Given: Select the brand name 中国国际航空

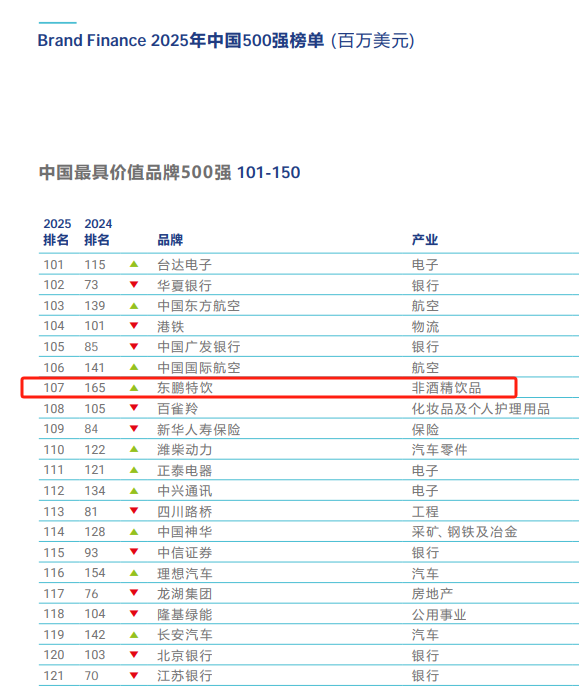Looking at the screenshot, I should pos(199,367).
